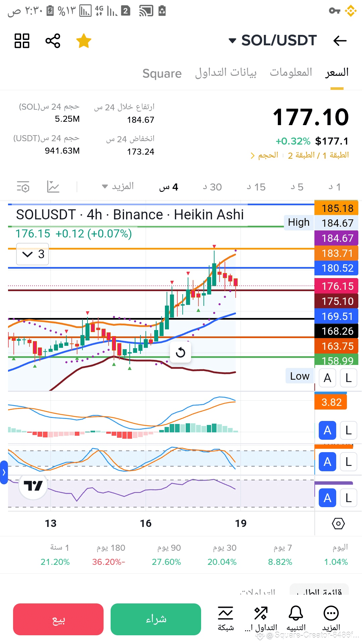Select the اليوم 1.04% performance period
Viewport: 362px width, 644px height.
point(336,555)
